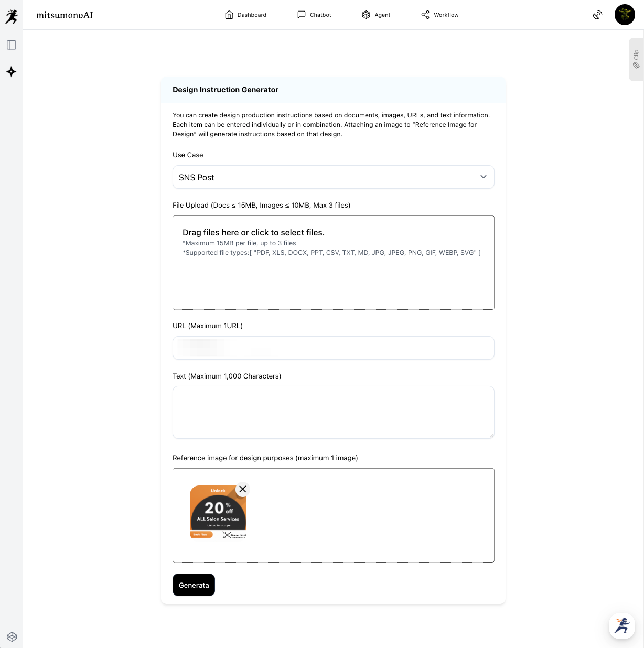Viewport: 644px width, 648px height.
Task: Go to the Dashboard tab
Action: tap(245, 15)
